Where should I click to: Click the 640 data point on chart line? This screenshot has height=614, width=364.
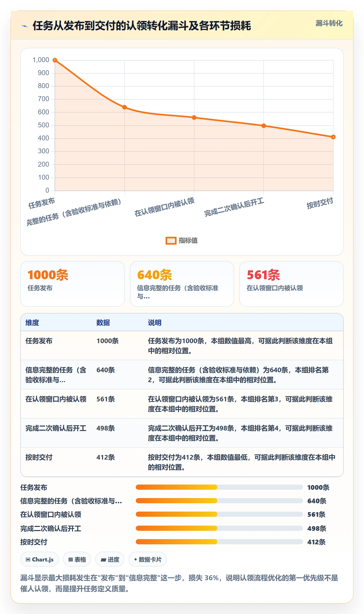(x=125, y=107)
